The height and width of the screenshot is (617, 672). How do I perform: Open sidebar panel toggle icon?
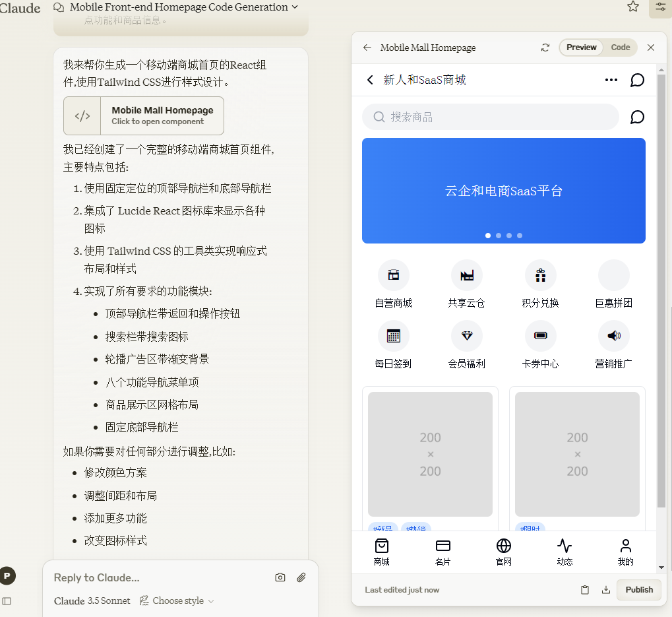pos(7,601)
